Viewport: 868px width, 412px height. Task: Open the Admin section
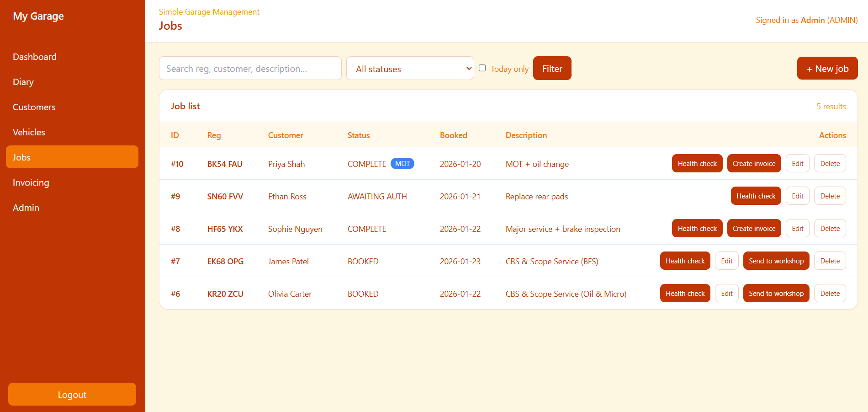point(26,208)
